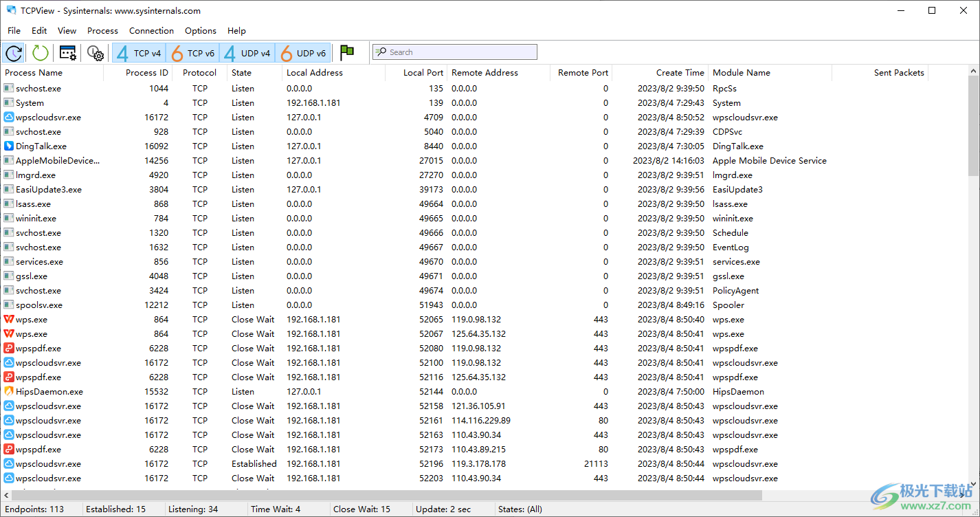Select the green refresh icon to update connections
980x517 pixels.
tap(39, 53)
